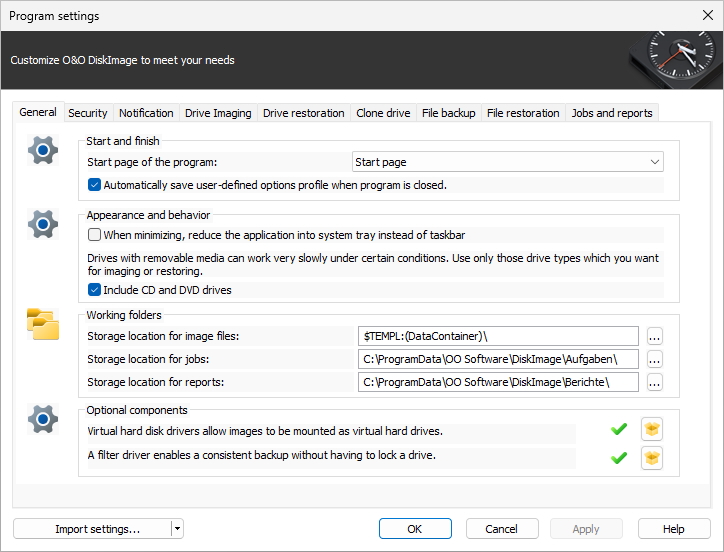This screenshot has width=724, height=552.
Task: Open Import settings dropdown arrow
Action: [177, 528]
